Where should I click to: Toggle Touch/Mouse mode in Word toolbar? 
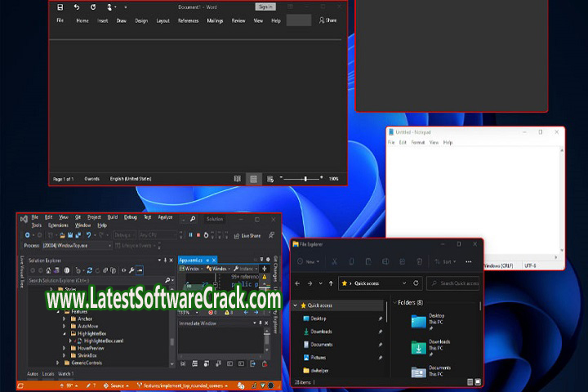click(x=110, y=7)
